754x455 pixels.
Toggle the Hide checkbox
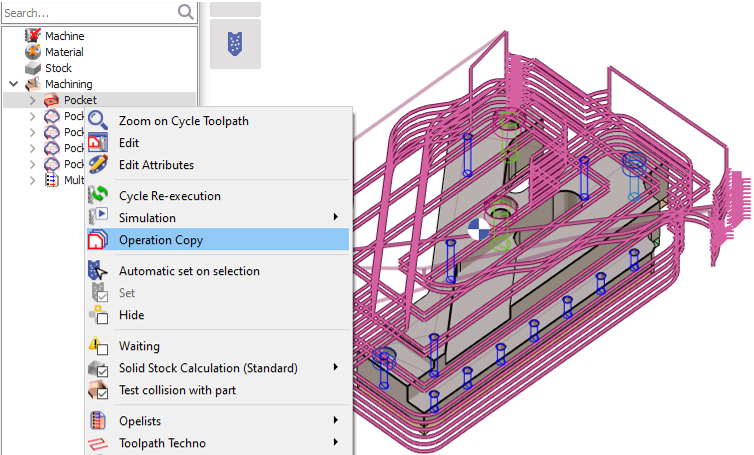click(x=99, y=315)
